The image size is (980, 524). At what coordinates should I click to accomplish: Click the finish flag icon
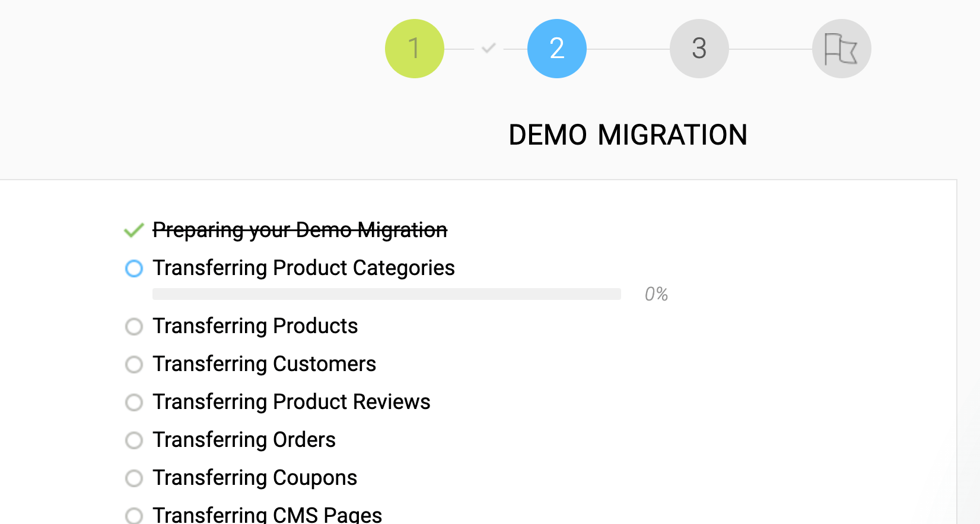(841, 49)
